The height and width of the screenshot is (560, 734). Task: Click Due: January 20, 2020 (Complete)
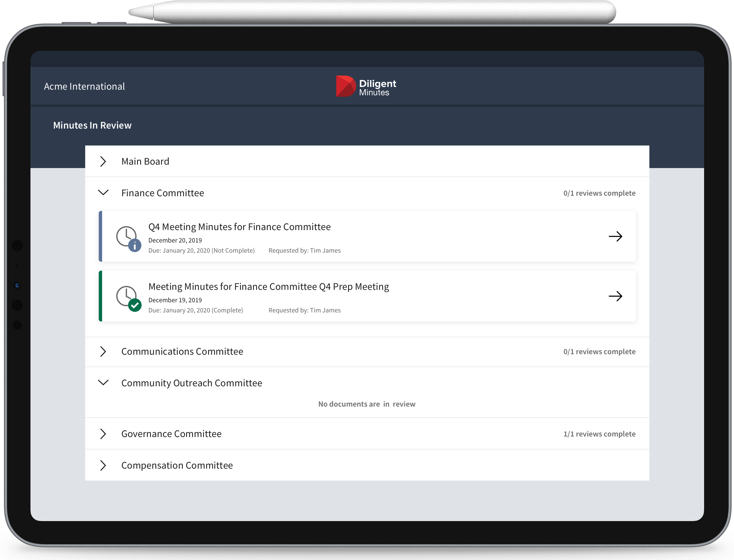(195, 310)
